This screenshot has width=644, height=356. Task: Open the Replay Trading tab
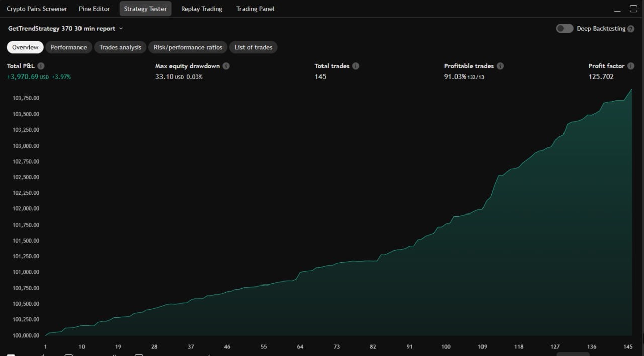[x=201, y=9]
